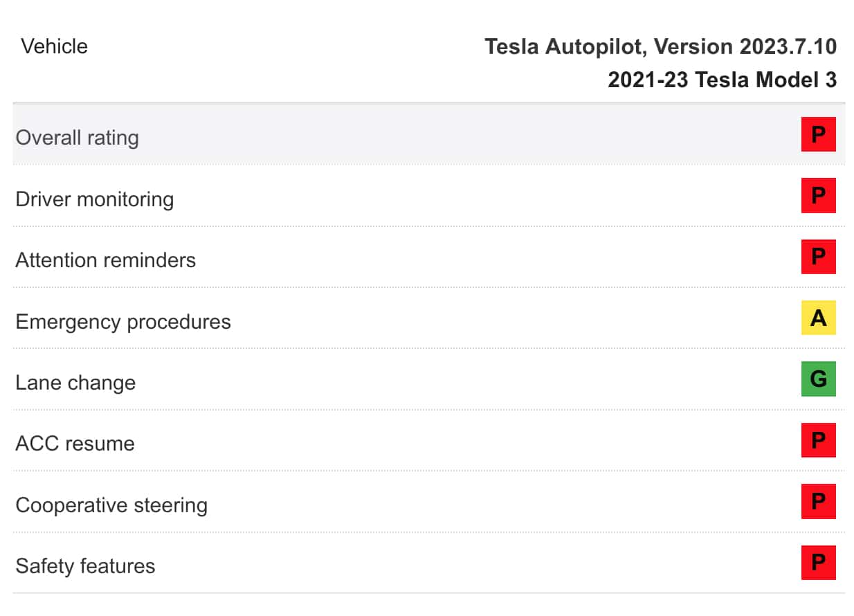Select the yellow A badge for Emergency procedures

[x=818, y=318]
